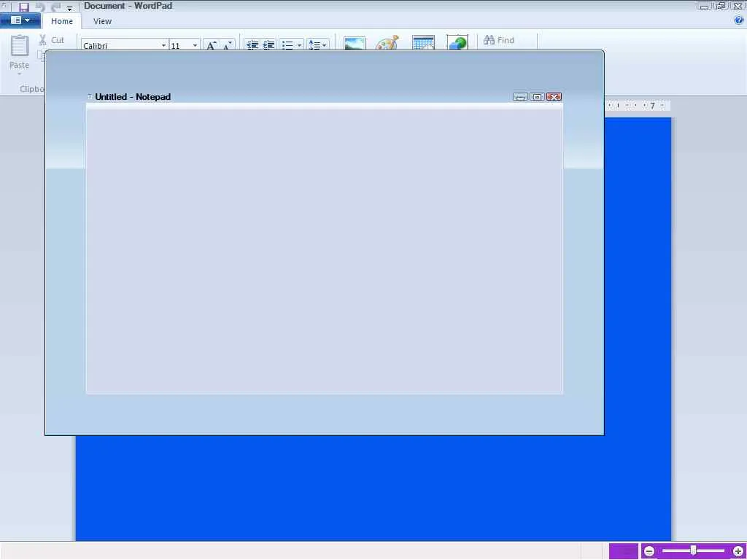Open WordPad Help via the blue question mark icon
747x560 pixels.
739,20
